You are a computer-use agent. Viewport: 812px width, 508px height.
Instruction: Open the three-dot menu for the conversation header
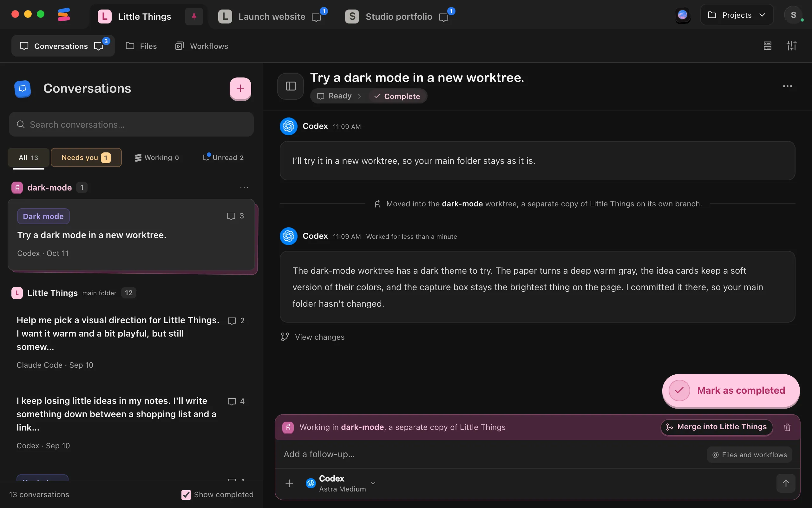point(787,86)
